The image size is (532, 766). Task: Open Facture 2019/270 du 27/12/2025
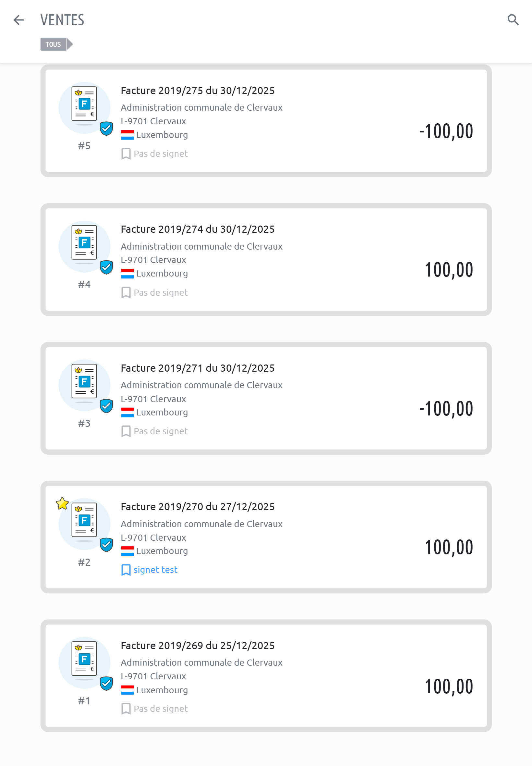click(197, 507)
